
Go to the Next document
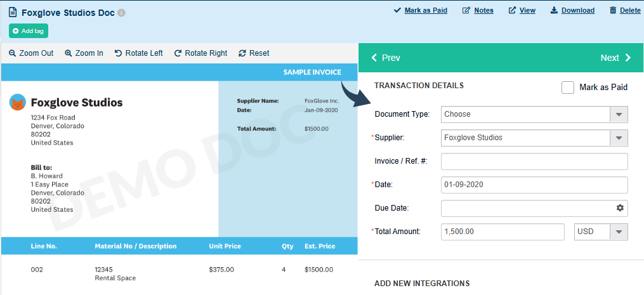pyautogui.click(x=615, y=58)
